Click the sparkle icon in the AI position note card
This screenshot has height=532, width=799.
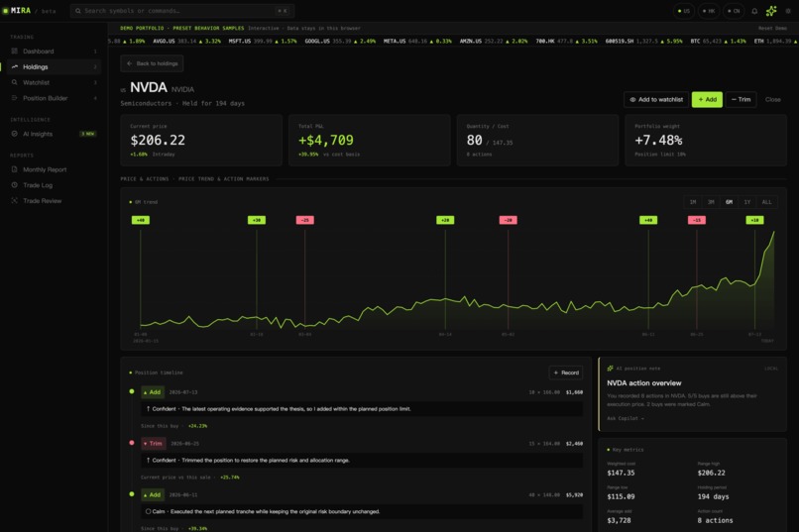[x=610, y=369]
